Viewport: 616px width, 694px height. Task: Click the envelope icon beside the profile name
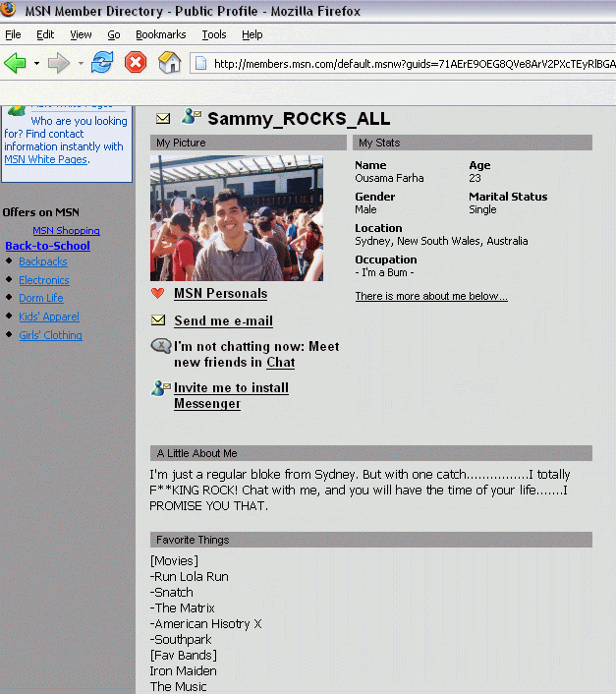tap(163, 119)
